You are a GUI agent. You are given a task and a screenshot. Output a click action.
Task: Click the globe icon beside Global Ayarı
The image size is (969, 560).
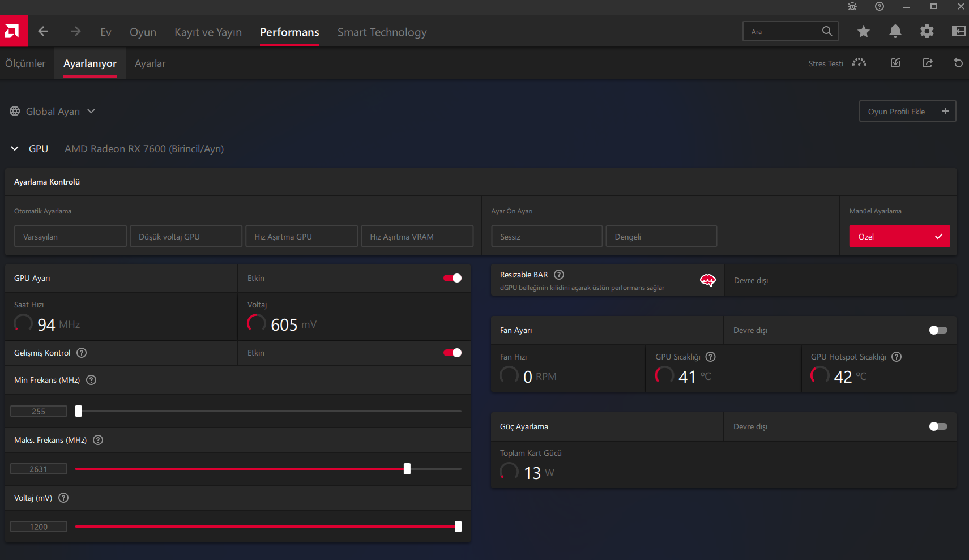coord(15,112)
